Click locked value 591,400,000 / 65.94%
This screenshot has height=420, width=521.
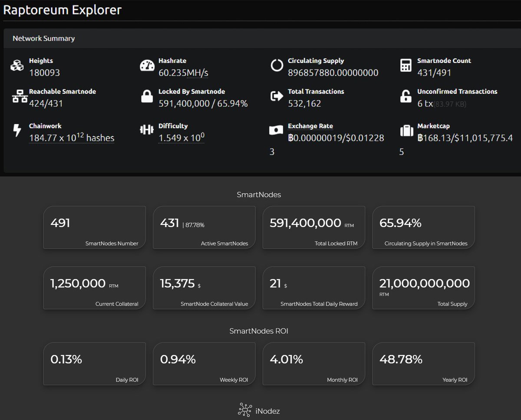(x=203, y=104)
